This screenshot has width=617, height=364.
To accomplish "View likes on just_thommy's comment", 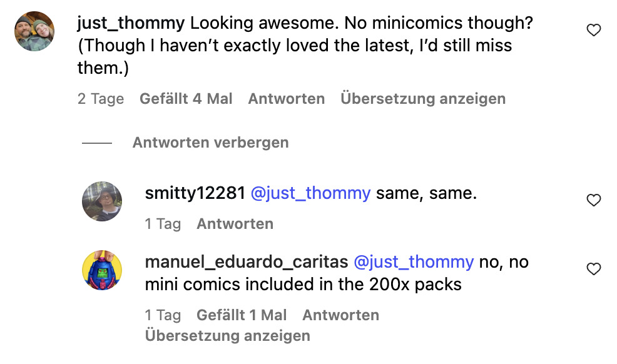I will pyautogui.click(x=186, y=99).
